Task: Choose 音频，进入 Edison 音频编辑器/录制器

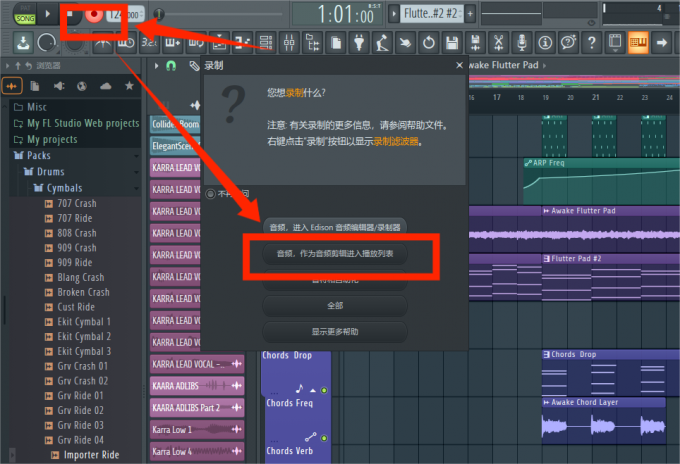Action: (x=335, y=228)
